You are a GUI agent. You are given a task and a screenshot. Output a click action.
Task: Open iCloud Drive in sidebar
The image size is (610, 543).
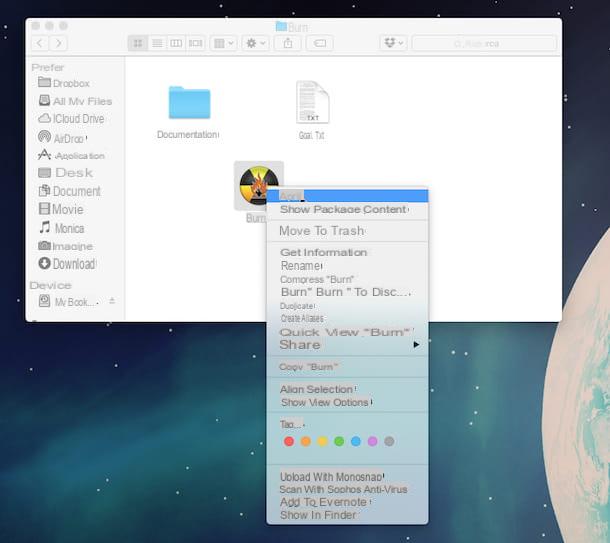pos(71,119)
